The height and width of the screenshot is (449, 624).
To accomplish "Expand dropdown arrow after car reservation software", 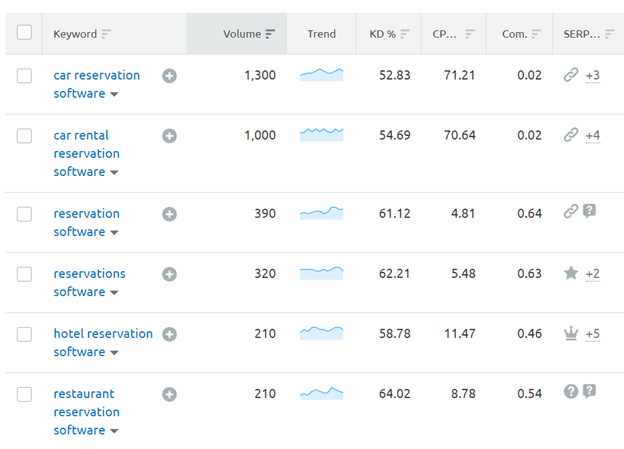I will click(114, 95).
